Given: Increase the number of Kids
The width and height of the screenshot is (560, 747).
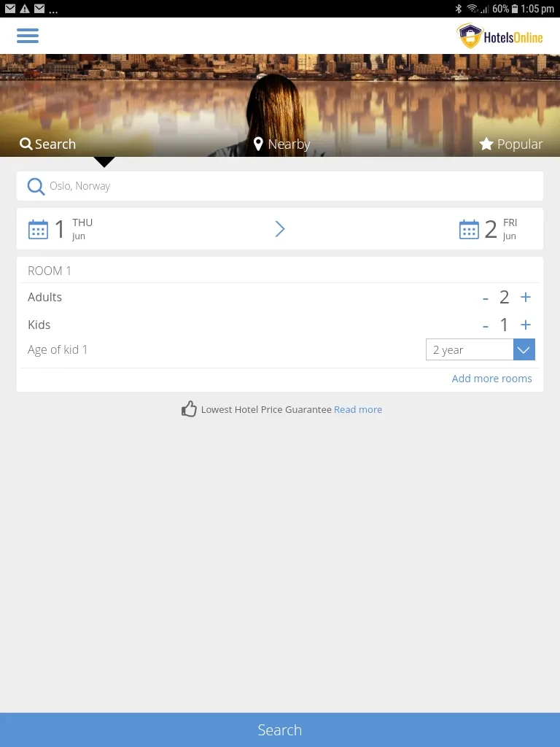Looking at the screenshot, I should pyautogui.click(x=526, y=325).
